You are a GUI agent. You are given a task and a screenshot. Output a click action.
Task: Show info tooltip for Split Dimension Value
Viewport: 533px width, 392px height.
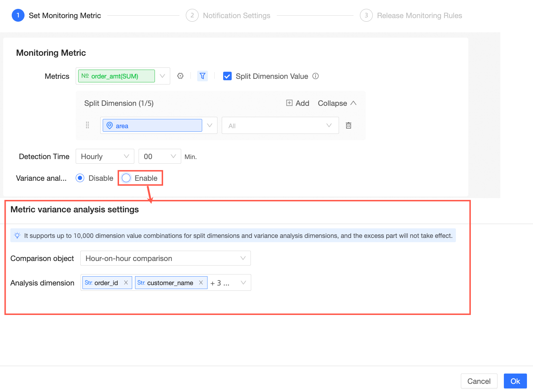click(x=316, y=76)
